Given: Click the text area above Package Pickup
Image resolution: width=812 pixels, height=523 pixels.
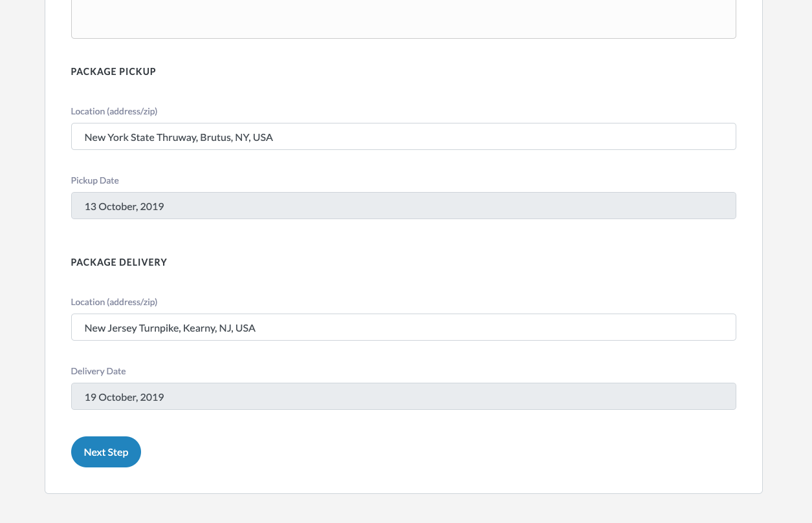Looking at the screenshot, I should click(x=403, y=19).
